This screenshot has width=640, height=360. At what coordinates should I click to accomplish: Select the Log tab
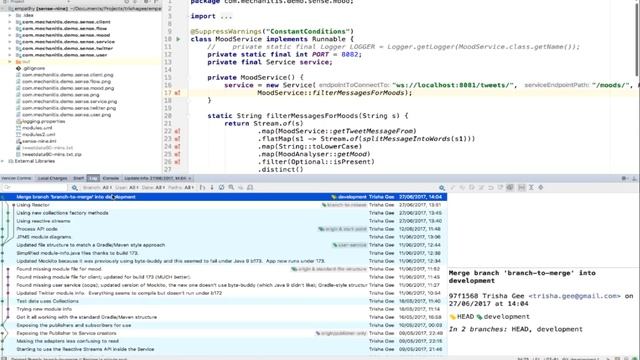pyautogui.click(x=93, y=178)
